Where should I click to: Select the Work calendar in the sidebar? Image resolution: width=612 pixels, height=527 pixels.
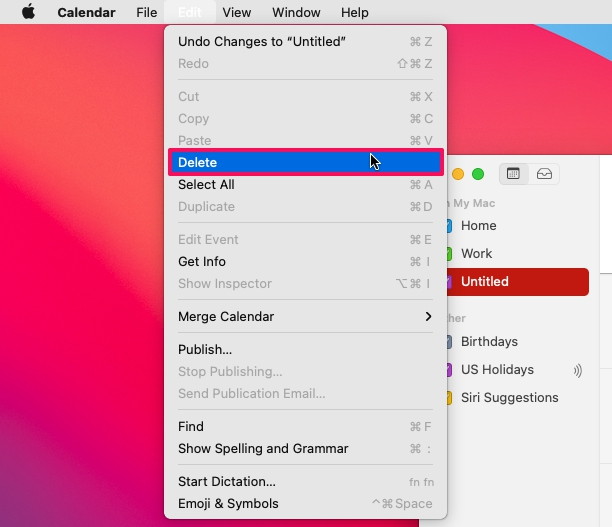517,253
